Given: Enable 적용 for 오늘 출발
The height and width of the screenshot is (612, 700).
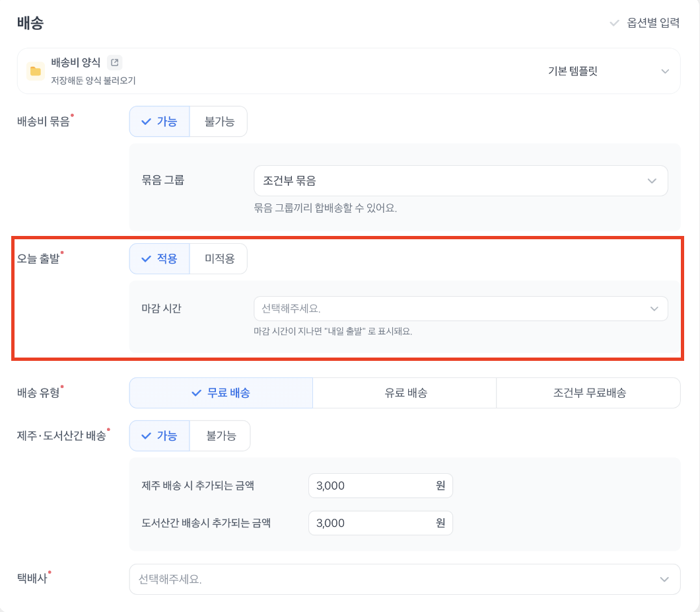Looking at the screenshot, I should point(159,258).
